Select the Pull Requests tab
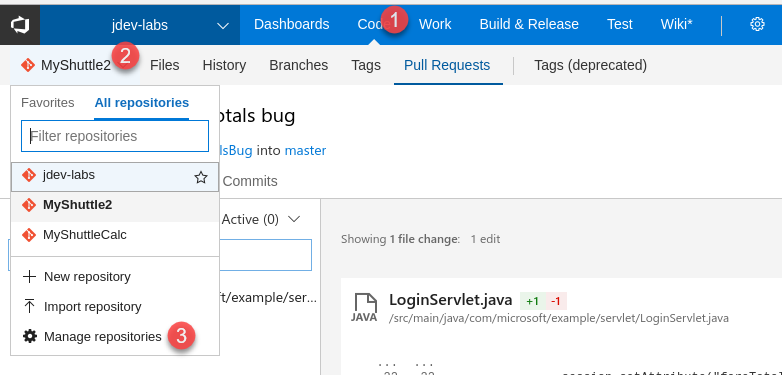The width and height of the screenshot is (782, 375). coord(447,65)
